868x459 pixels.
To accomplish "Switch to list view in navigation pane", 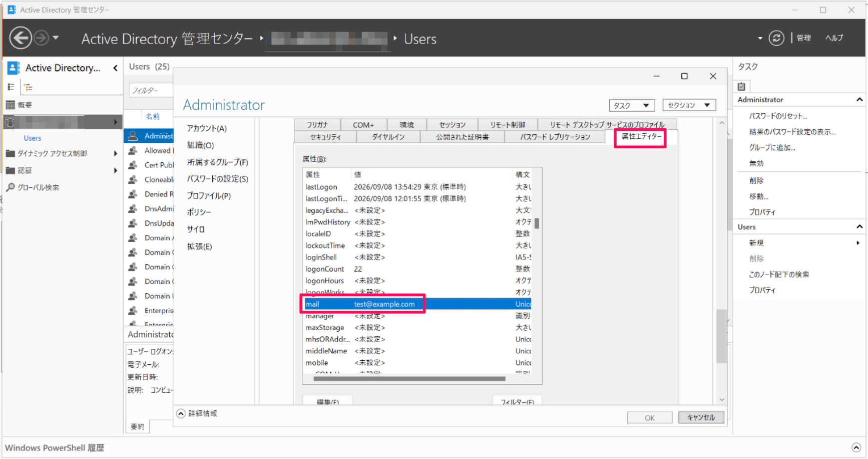I will point(11,87).
